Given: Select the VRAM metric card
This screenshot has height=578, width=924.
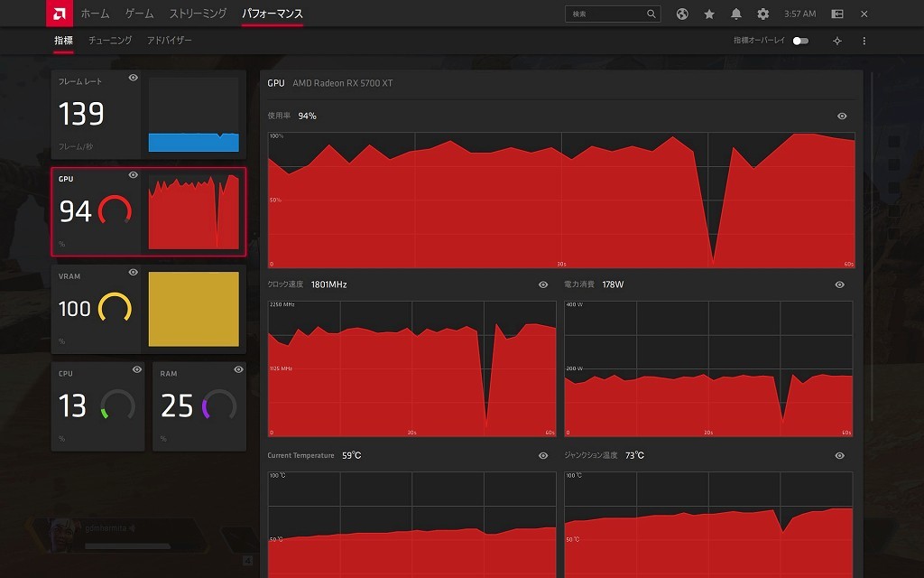Looking at the screenshot, I should pyautogui.click(x=148, y=309).
